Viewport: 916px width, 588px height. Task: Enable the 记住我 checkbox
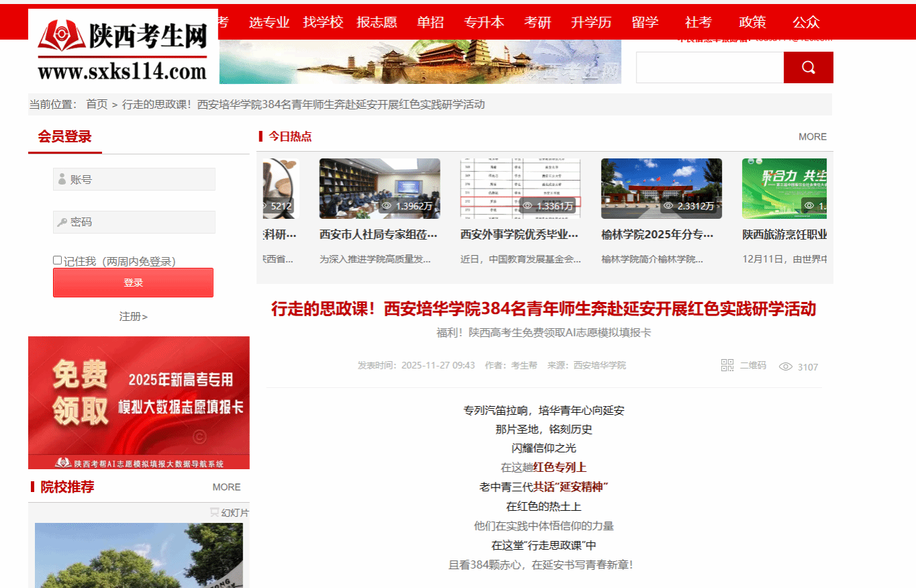58,260
